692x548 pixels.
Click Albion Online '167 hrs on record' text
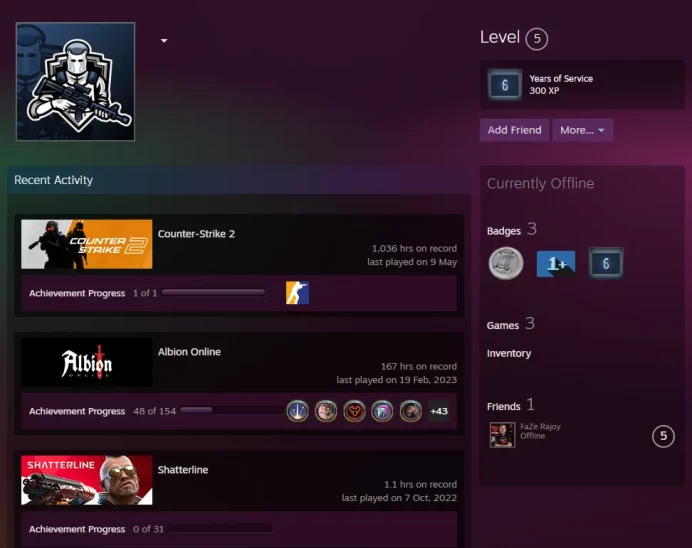click(419, 366)
